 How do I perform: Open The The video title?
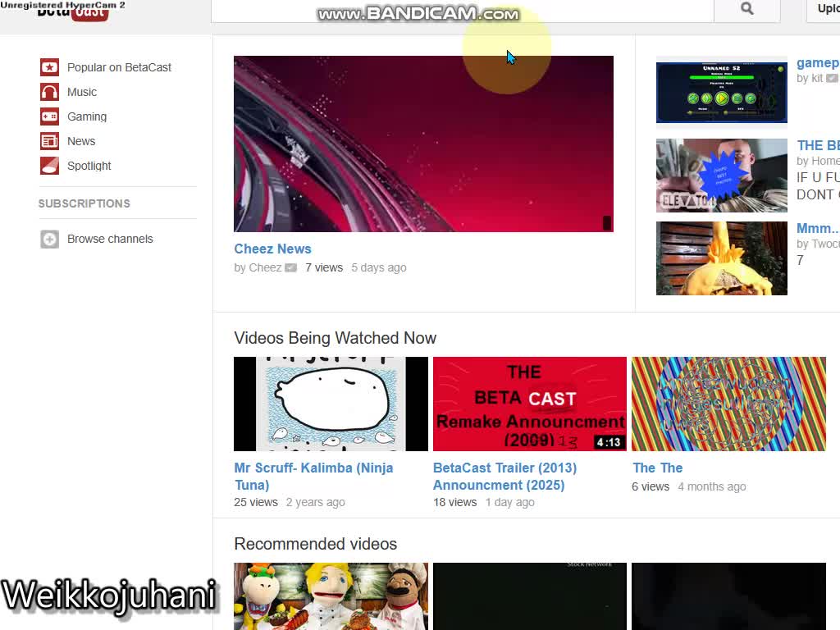click(x=657, y=468)
